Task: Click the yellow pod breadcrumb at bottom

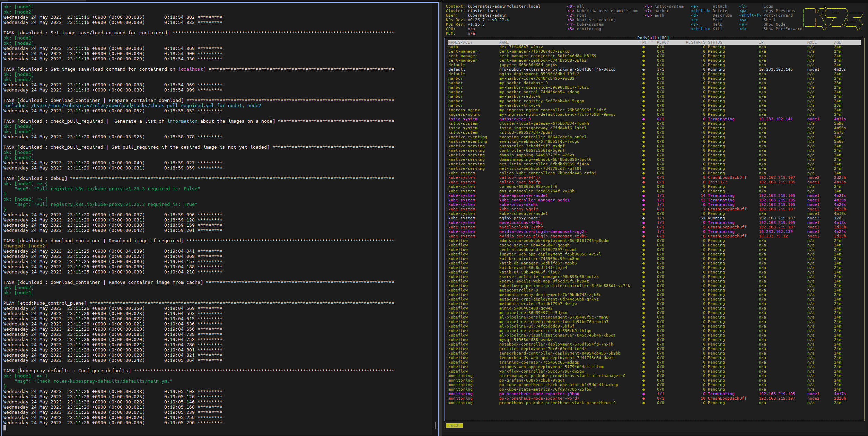Action: (x=454, y=425)
